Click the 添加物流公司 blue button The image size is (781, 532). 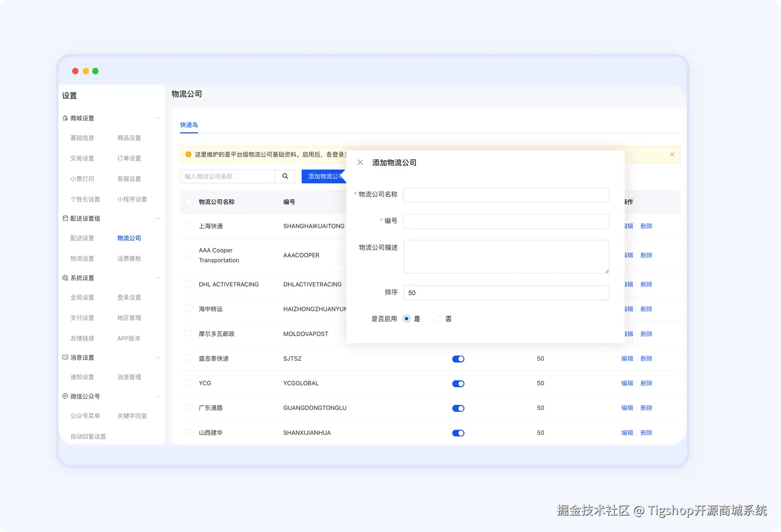pyautogui.click(x=324, y=176)
